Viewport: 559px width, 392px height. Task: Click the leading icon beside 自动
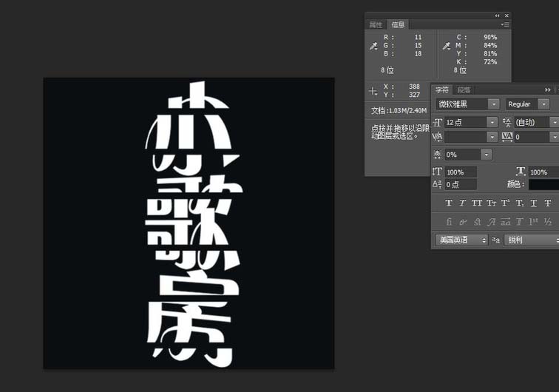pos(507,122)
